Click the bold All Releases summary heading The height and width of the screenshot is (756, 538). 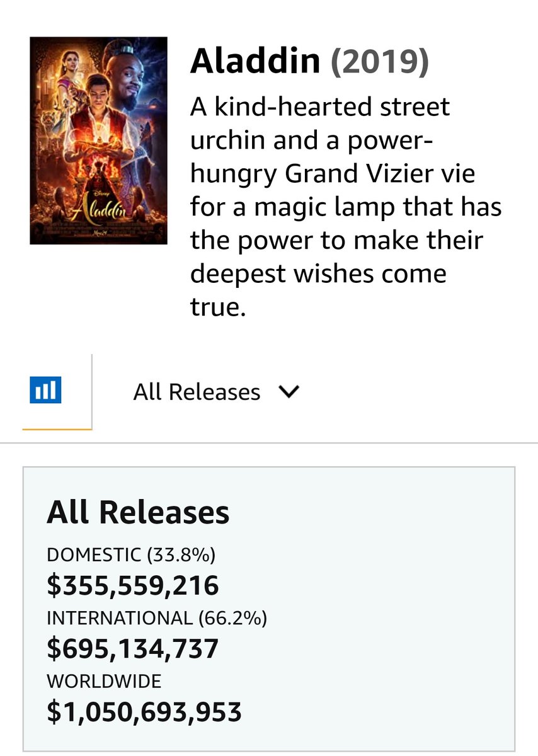[138, 512]
